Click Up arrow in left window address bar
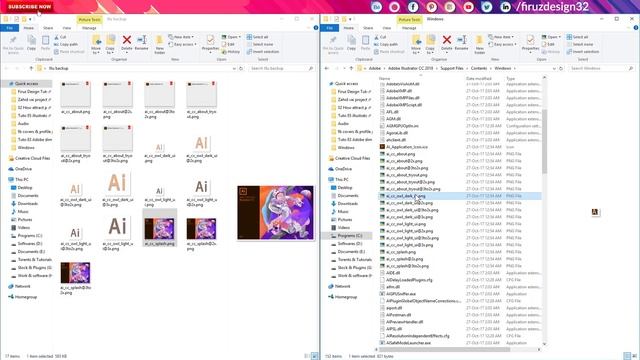Image resolution: width=640 pixels, height=360 pixels. 31,68
